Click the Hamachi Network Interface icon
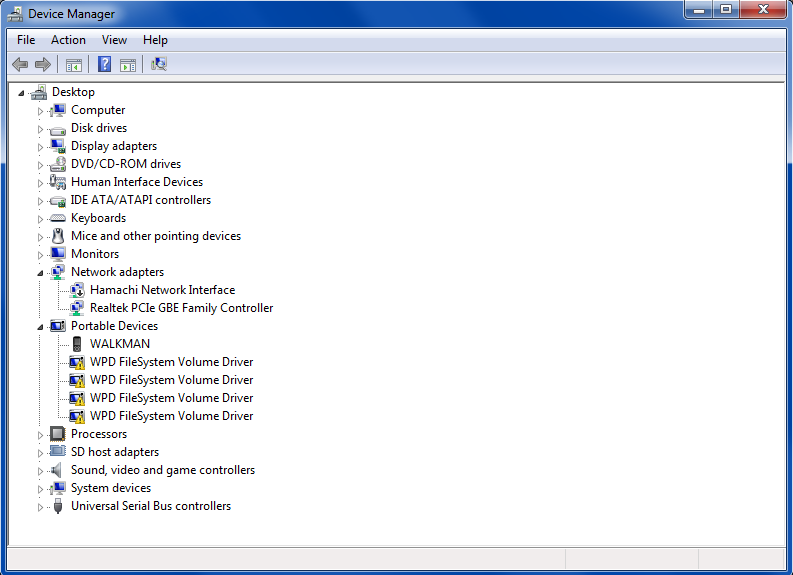 coord(77,290)
